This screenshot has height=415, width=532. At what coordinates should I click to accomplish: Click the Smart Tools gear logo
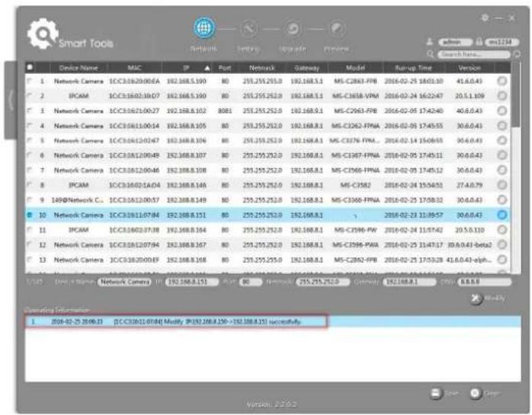tap(43, 34)
